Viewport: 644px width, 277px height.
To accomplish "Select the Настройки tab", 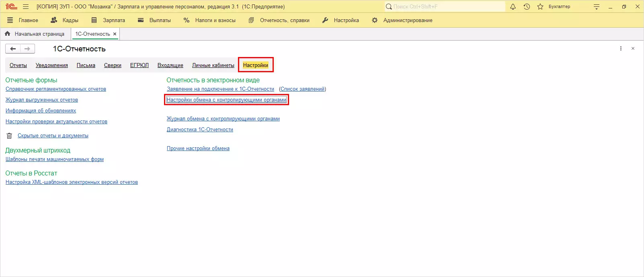I will [x=256, y=65].
